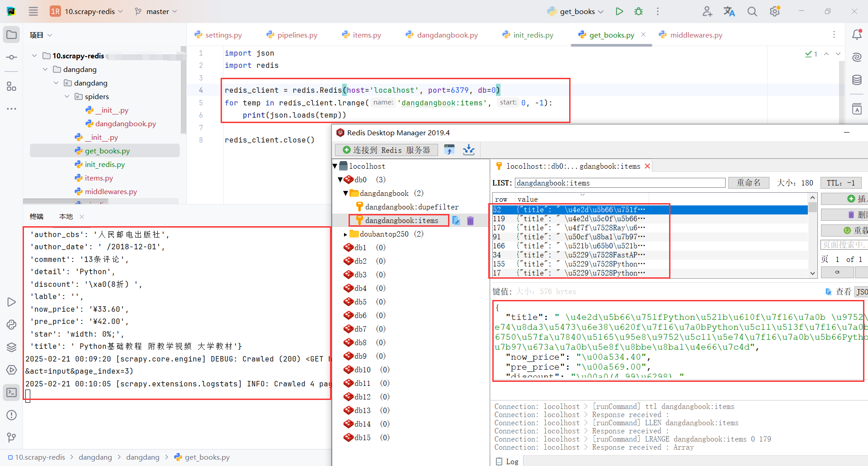Switch to the pipelines.py tab
The image size is (868, 466).
(292, 35)
